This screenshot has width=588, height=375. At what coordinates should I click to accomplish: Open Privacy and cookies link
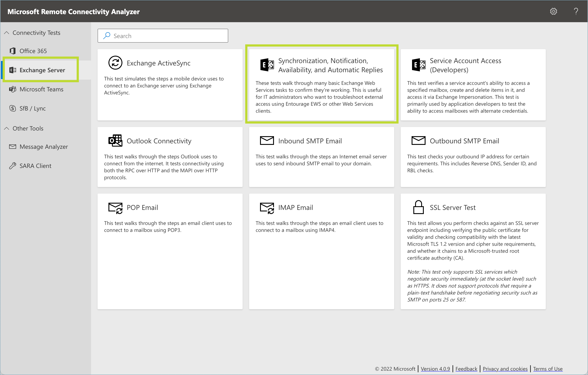coord(505,369)
